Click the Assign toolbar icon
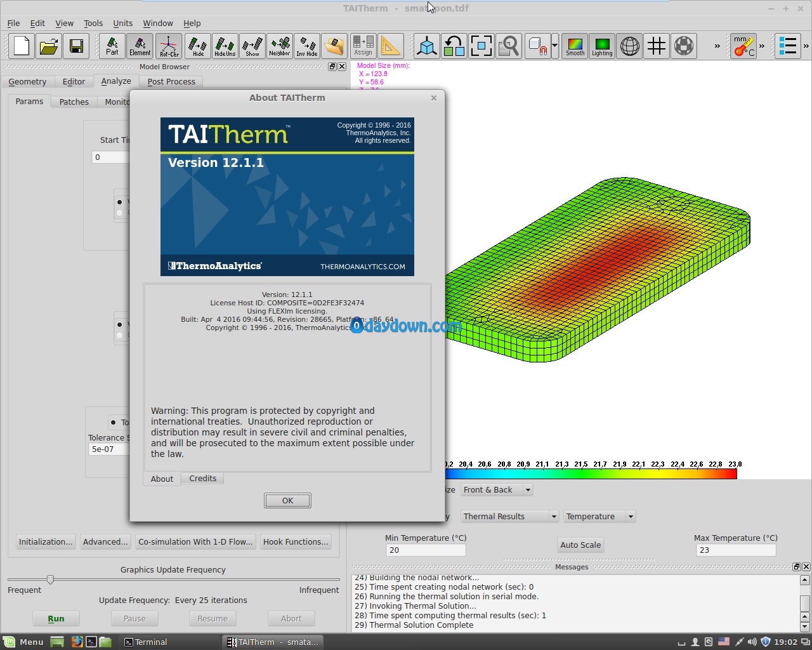Screen dimensions: 812x650 tap(363, 46)
